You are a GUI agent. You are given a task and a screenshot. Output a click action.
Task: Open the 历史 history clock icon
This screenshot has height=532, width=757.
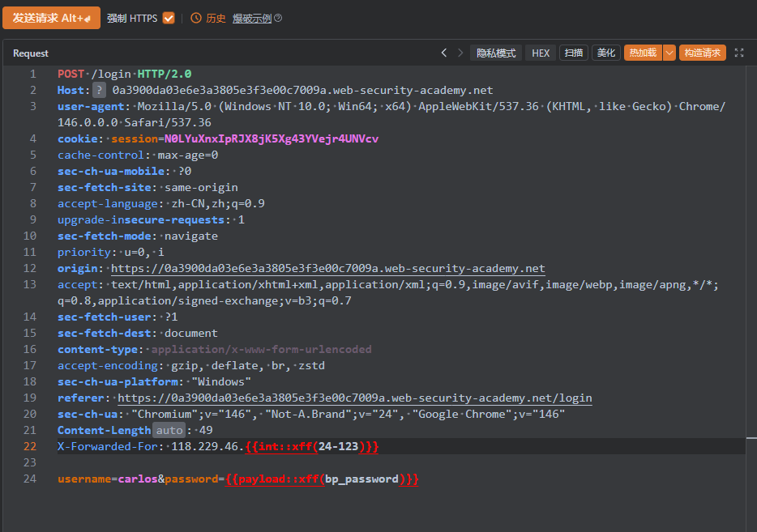(195, 18)
